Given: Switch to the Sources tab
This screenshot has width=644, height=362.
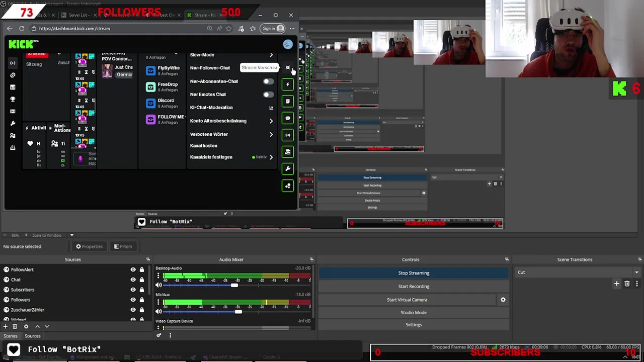Looking at the screenshot, I should point(33,336).
